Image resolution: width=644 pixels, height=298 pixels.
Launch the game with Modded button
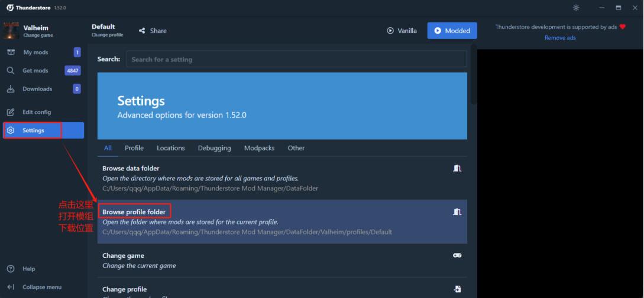point(452,31)
